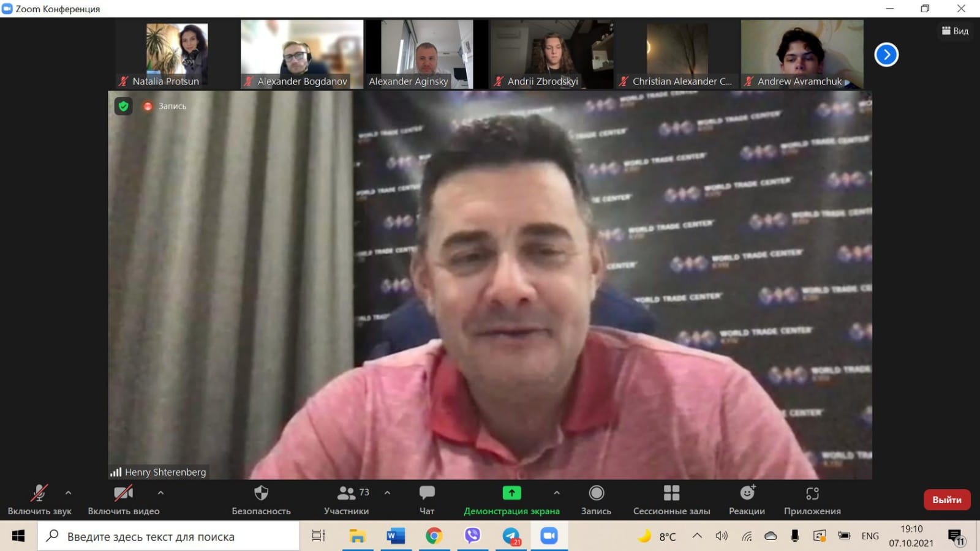Image resolution: width=980 pixels, height=551 pixels.
Task: Open the Participants (Участники) list
Action: (x=347, y=493)
